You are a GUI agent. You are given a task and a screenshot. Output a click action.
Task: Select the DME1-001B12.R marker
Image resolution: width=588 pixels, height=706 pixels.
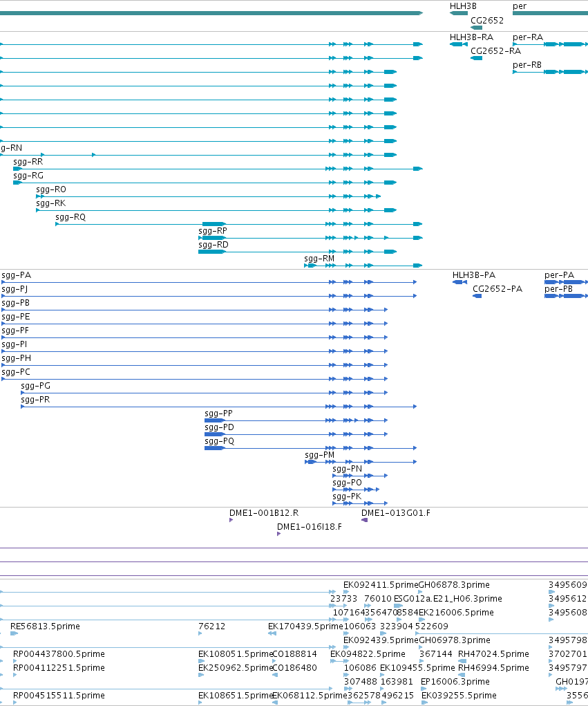231,520
